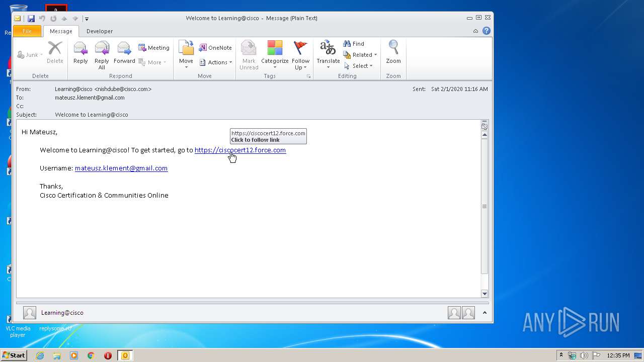Click the mateusz.klement@gmail.com username link

[x=121, y=168]
